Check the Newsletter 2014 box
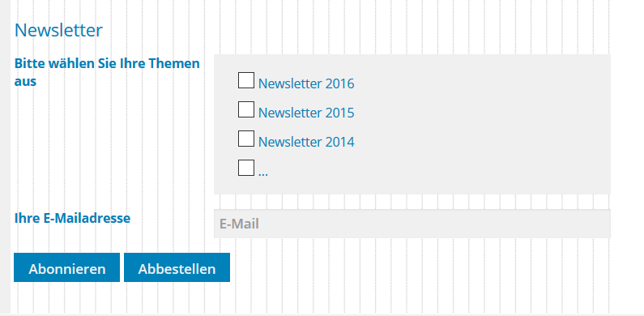The image size is (644, 316). click(246, 139)
